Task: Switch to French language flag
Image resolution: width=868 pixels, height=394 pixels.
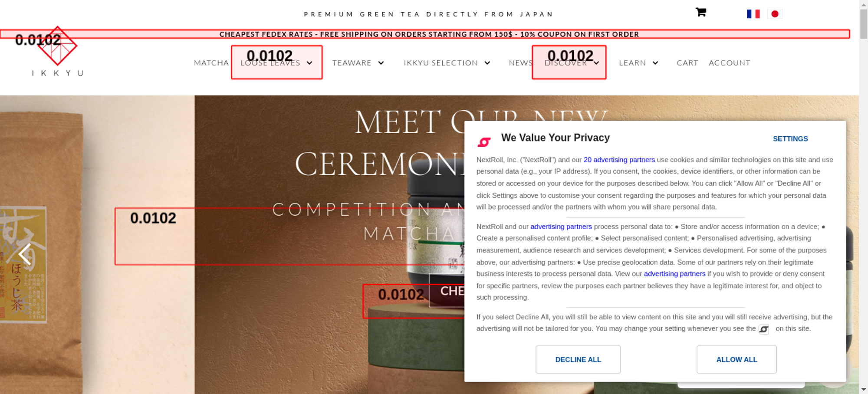Action: 753,14
